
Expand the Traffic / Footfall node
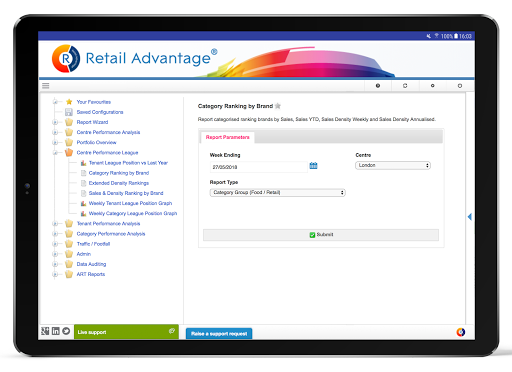[x=55, y=244]
